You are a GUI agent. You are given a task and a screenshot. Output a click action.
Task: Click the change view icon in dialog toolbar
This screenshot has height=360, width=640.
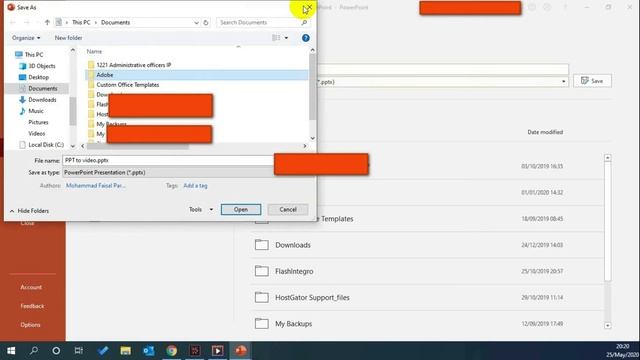pos(276,38)
